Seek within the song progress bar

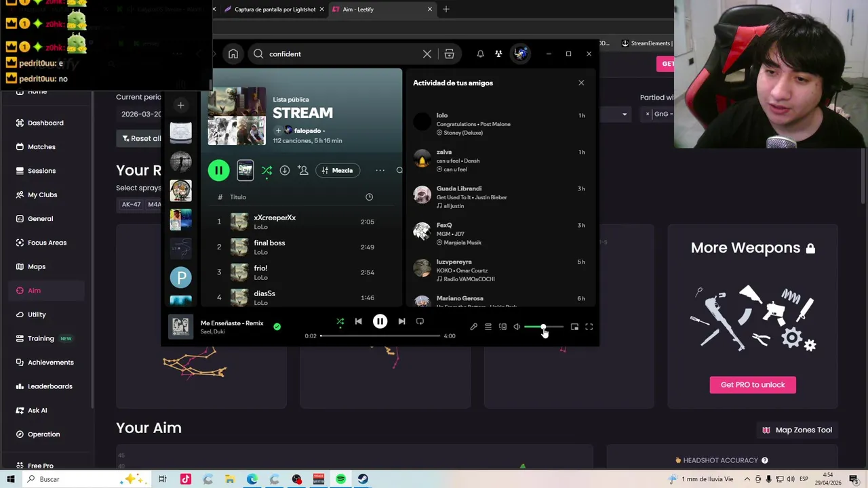pyautogui.click(x=380, y=335)
